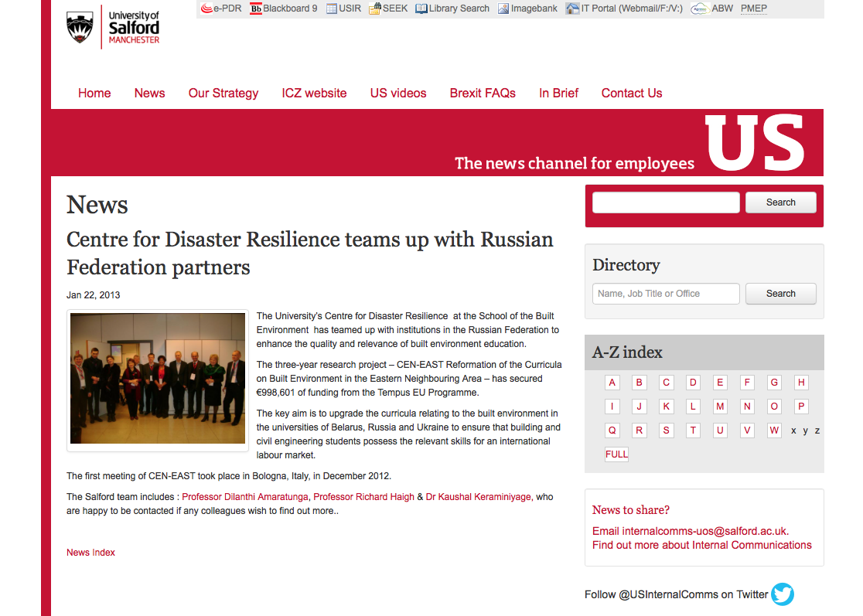The image size is (863, 616).
Task: Open US videos menu item
Action: point(398,94)
